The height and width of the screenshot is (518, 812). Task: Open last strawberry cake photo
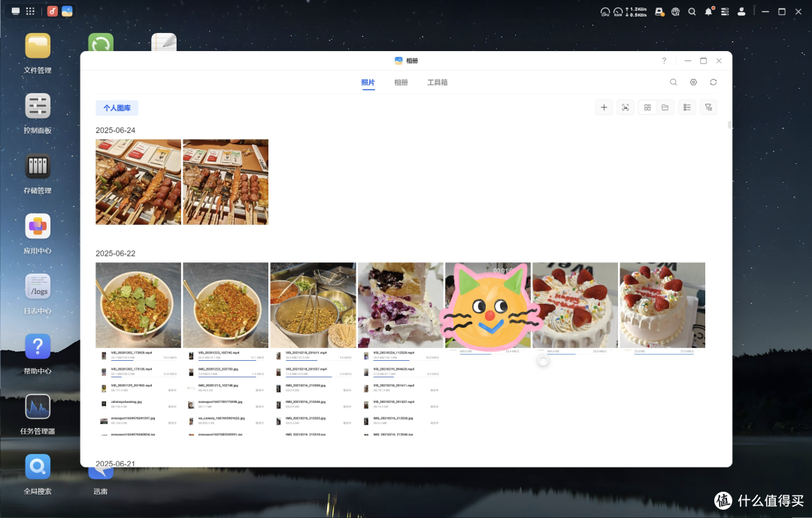tap(662, 305)
